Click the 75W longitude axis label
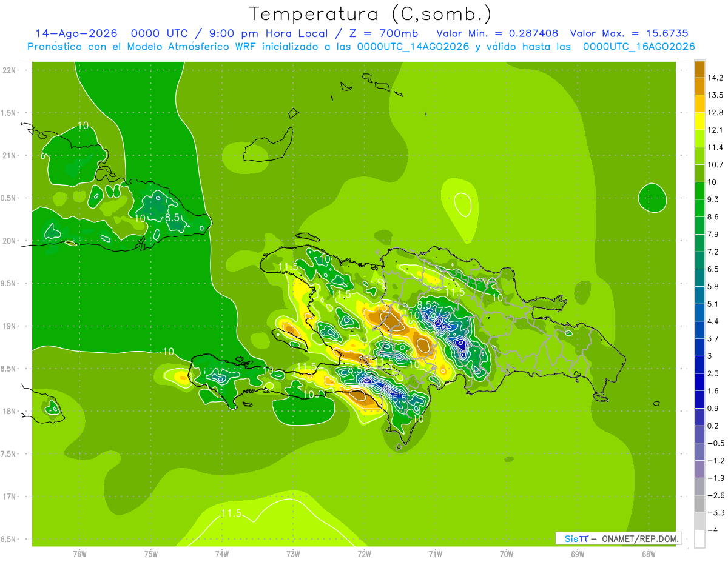Viewport: 728px width, 562px height. click(150, 554)
